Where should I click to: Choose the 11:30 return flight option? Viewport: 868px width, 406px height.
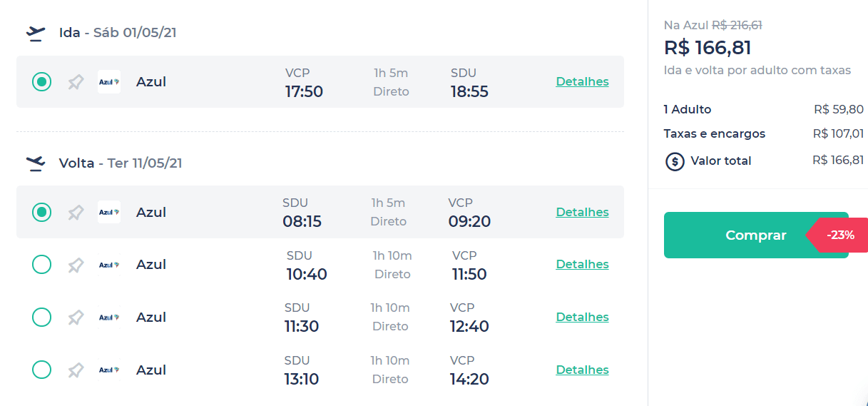42,317
